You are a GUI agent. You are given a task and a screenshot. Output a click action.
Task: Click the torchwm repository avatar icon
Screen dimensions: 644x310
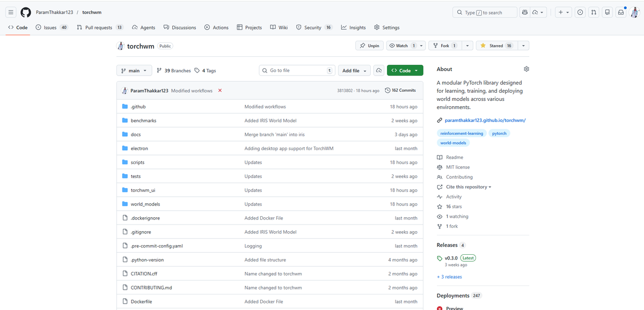tap(121, 46)
